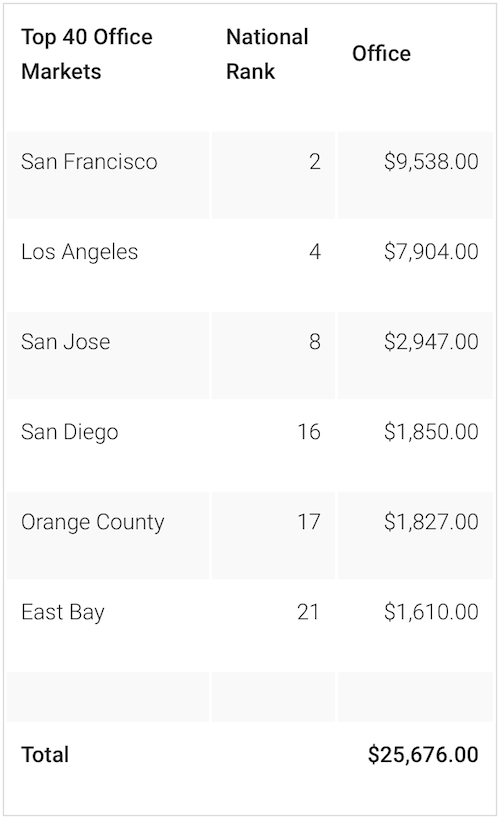Click the Los Angeles market cell
This screenshot has width=500, height=819.
pos(79,252)
